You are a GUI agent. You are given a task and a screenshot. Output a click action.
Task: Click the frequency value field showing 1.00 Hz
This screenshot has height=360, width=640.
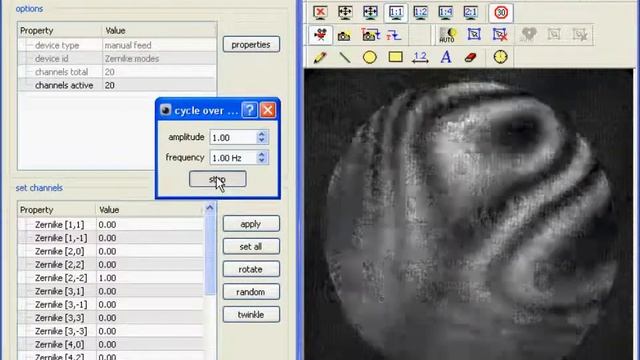(233, 158)
